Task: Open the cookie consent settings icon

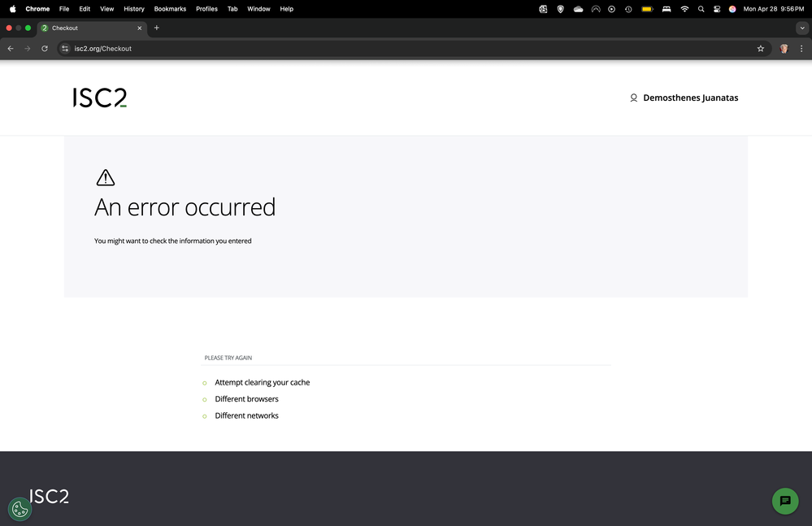Action: coord(20,509)
